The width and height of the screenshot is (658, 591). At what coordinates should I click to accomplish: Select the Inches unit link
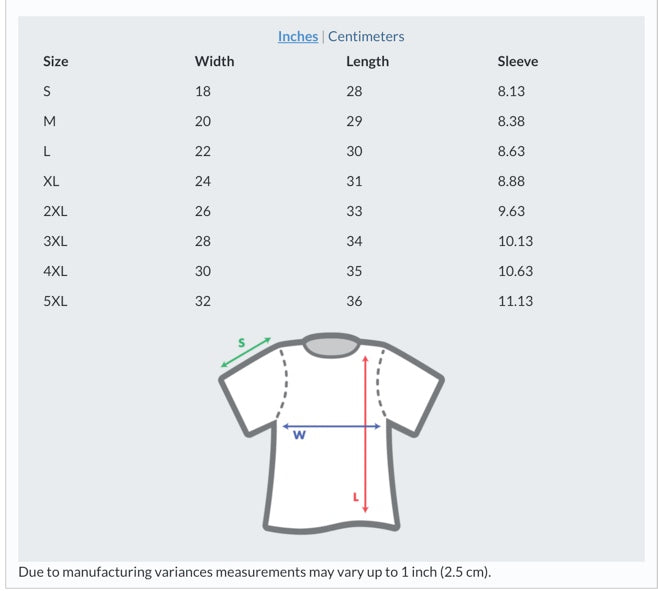point(297,36)
